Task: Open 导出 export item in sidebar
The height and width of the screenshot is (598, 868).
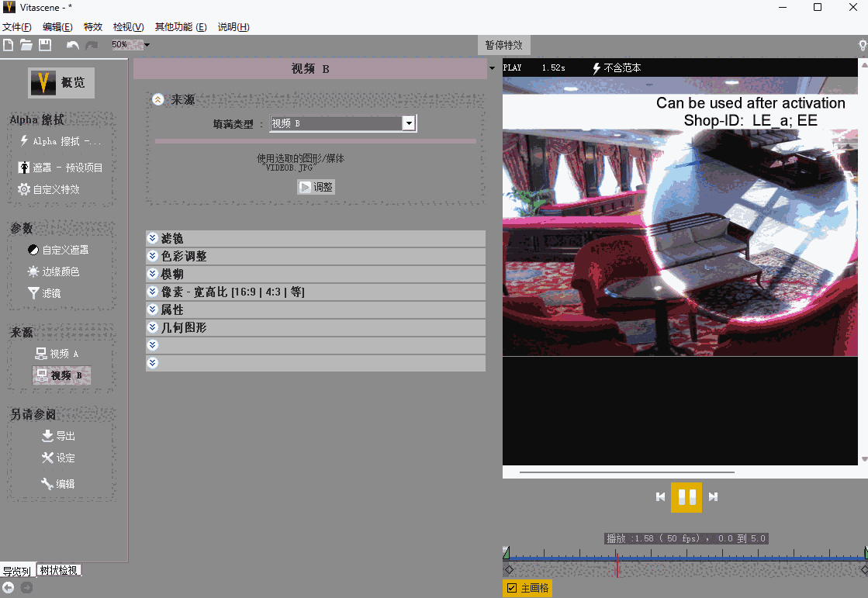Action: pos(58,436)
